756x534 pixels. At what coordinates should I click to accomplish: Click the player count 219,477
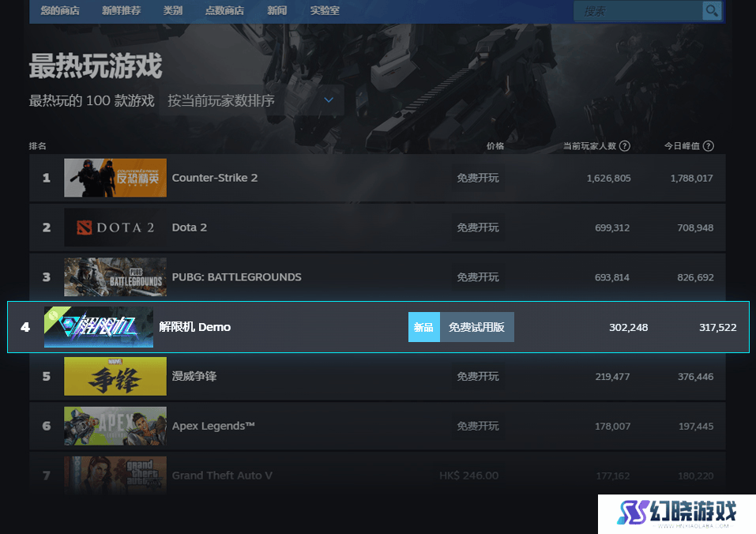(612, 377)
